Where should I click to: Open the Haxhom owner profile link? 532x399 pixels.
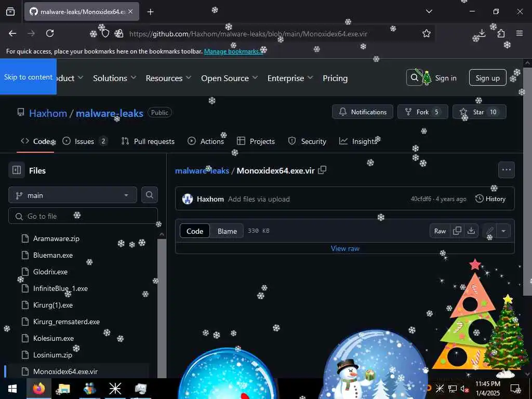pos(48,113)
